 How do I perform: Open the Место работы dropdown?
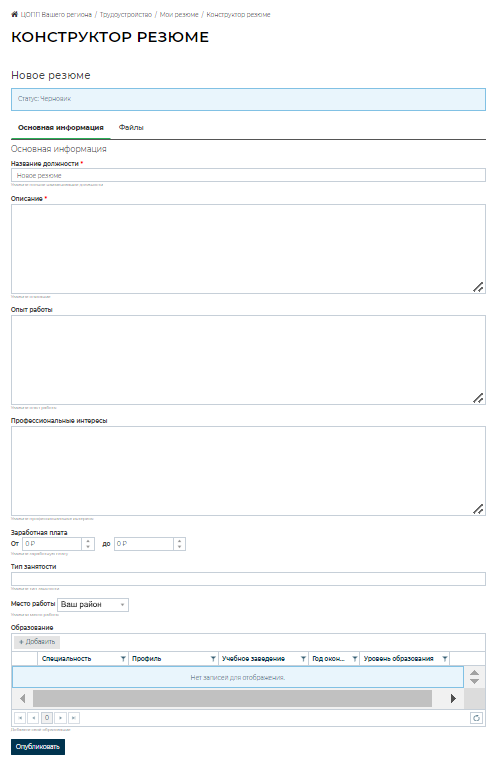click(93, 605)
